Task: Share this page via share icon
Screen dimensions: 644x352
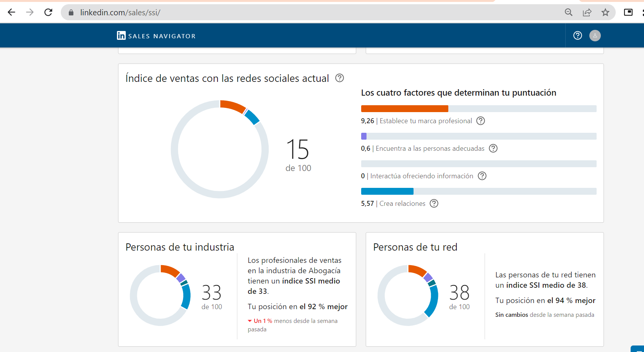Action: (587, 12)
